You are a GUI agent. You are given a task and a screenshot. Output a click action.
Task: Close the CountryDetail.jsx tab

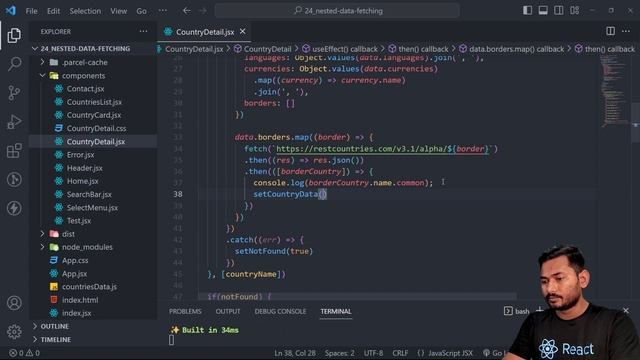point(242,31)
